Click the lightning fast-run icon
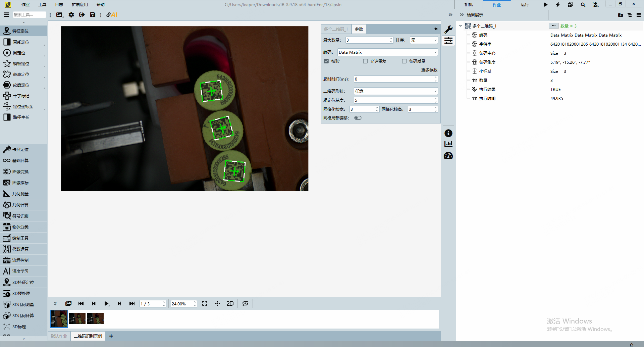644x347 pixels. 558,5
